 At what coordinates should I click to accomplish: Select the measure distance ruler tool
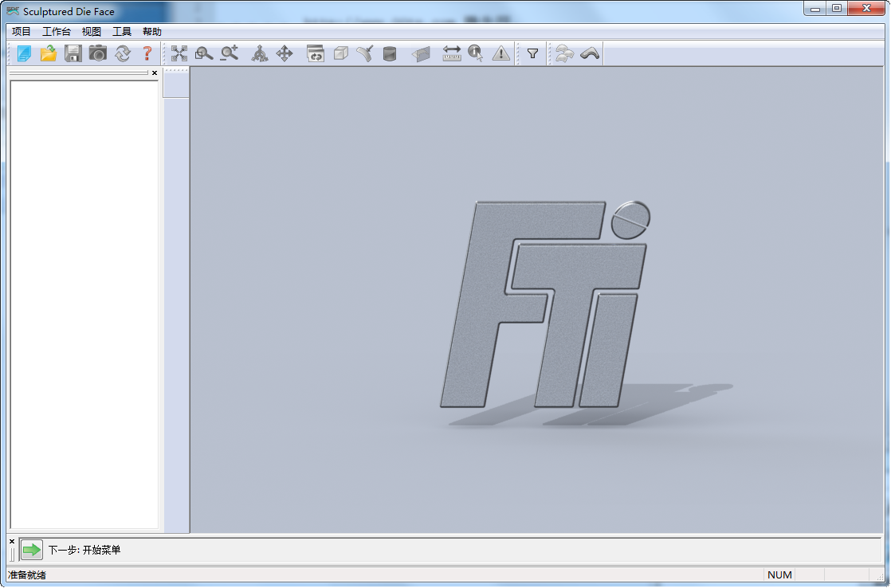(452, 53)
